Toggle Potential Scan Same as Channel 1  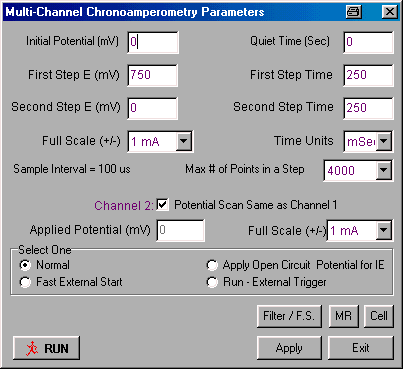pos(163,204)
